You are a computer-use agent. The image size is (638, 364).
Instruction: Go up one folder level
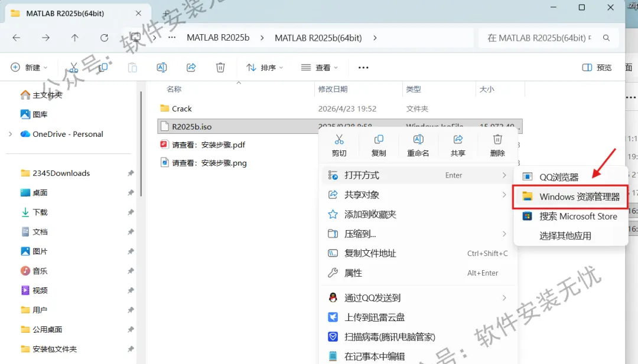(x=75, y=38)
